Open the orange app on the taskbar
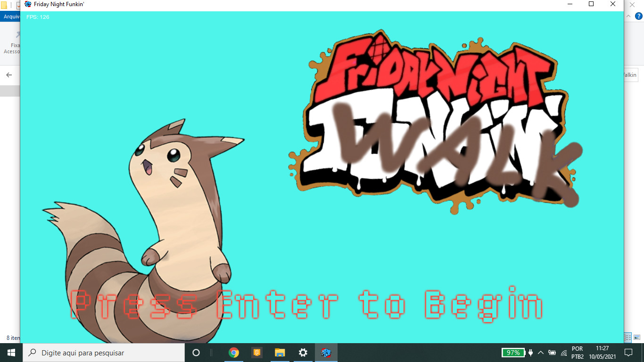The width and height of the screenshot is (644, 362). [x=256, y=353]
